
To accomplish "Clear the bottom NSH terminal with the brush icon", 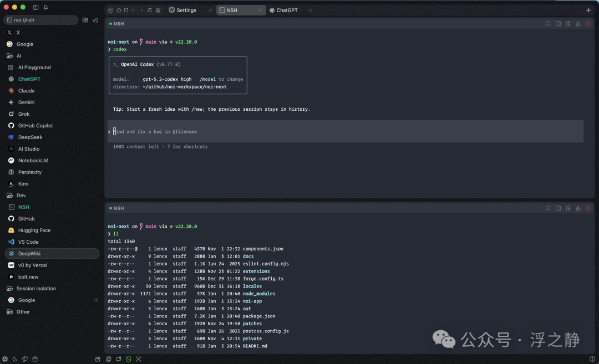I will pos(578,208).
